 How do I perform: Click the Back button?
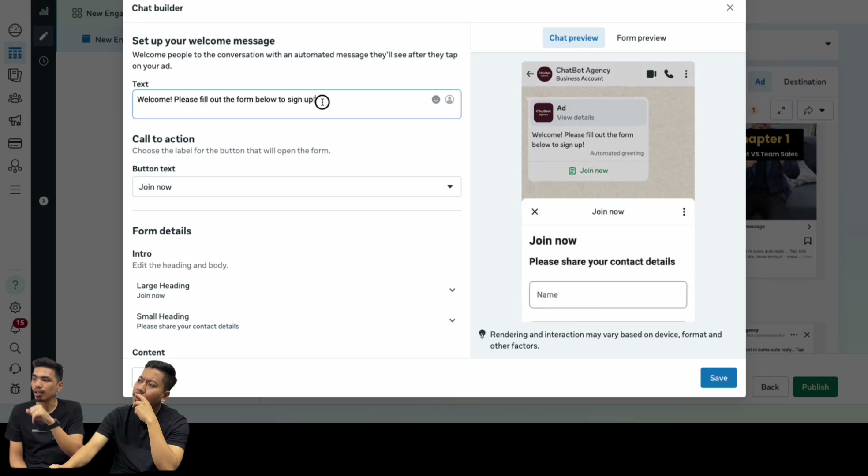(x=770, y=387)
